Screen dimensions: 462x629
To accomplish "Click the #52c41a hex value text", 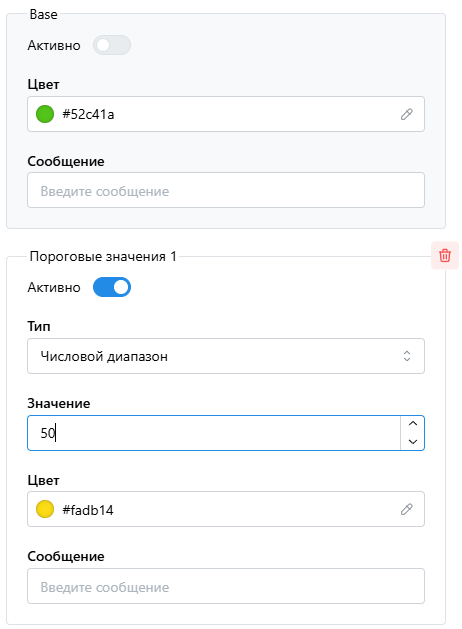I will click(88, 114).
